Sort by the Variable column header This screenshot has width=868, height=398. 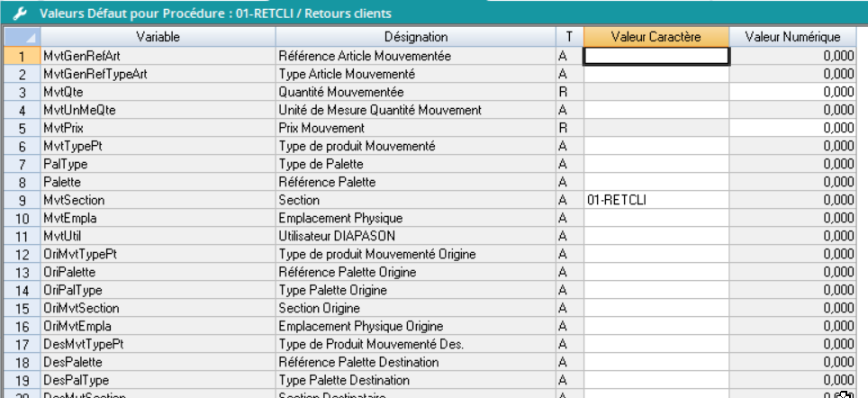[x=158, y=37]
